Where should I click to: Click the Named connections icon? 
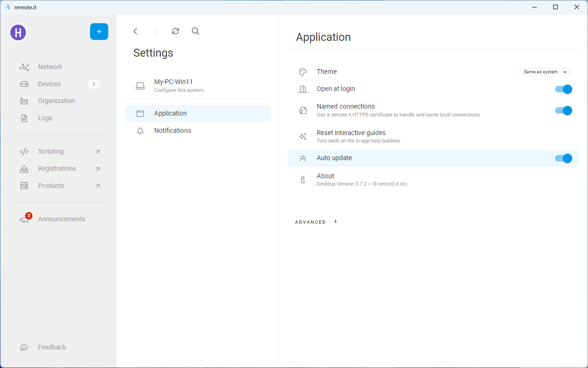click(x=303, y=110)
